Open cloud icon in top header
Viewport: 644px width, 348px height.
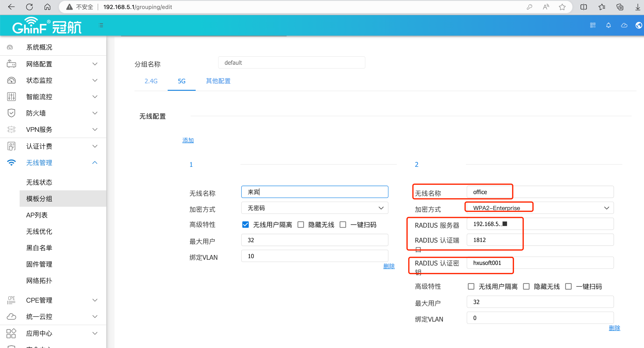(x=624, y=25)
